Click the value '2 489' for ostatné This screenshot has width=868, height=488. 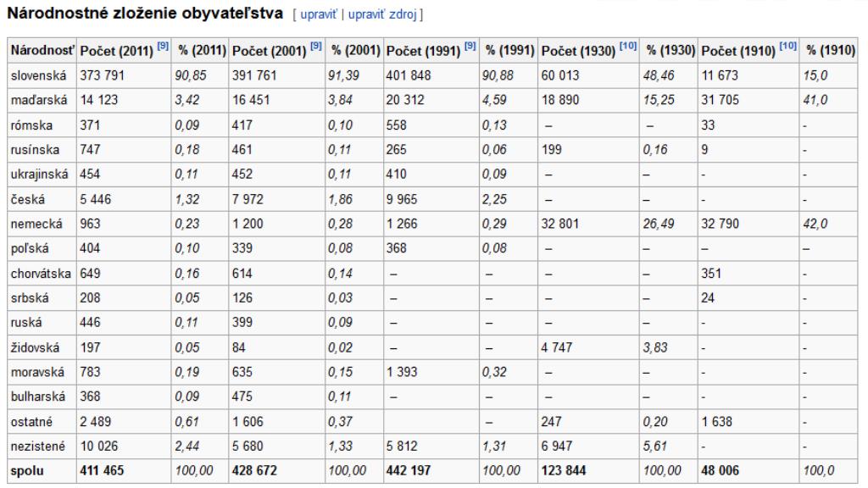pyautogui.click(x=96, y=422)
